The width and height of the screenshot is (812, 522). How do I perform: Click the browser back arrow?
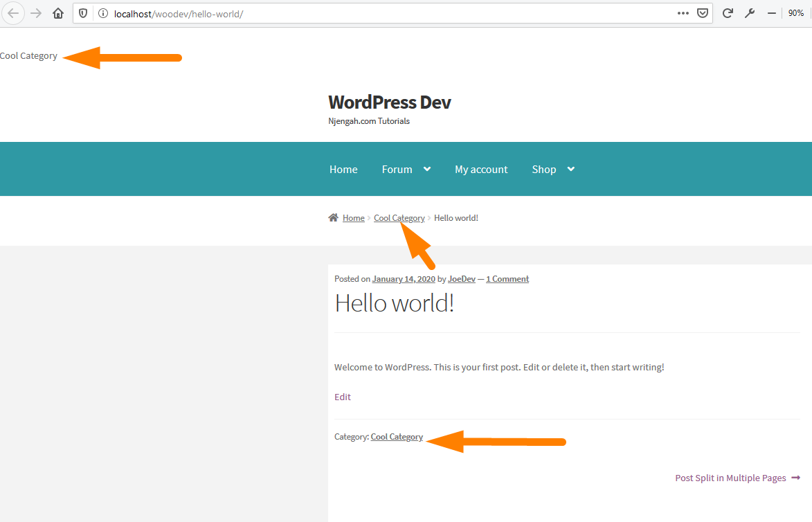[x=14, y=12]
